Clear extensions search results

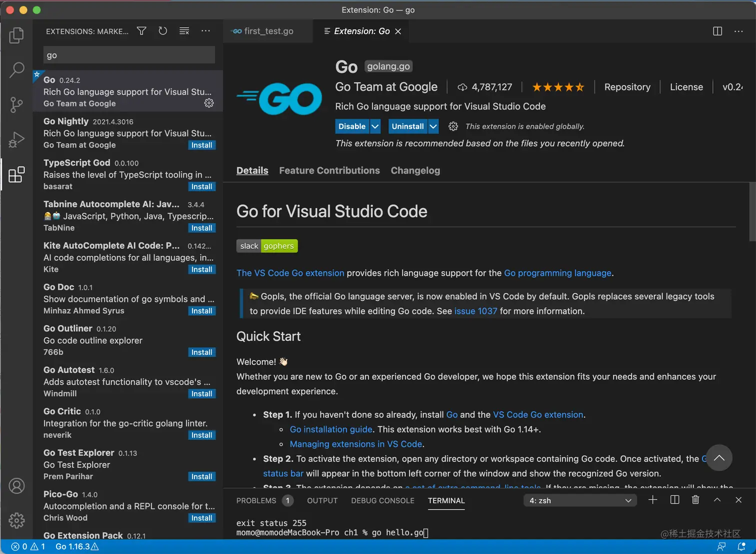(x=184, y=31)
